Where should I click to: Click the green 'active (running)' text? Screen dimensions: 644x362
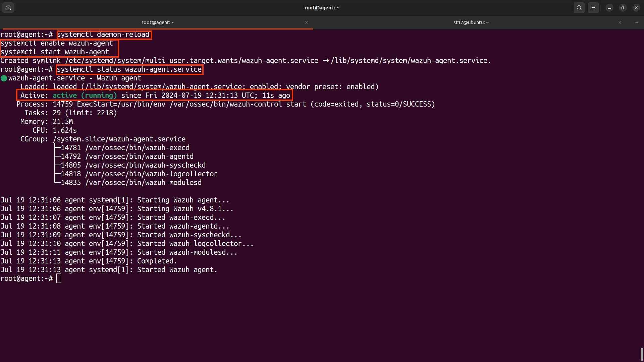pyautogui.click(x=85, y=96)
